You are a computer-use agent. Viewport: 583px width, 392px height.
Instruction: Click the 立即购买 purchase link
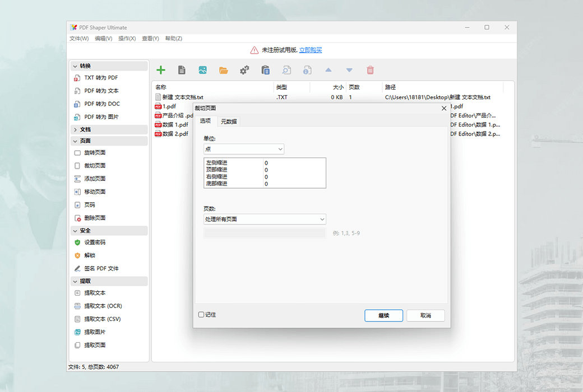coord(310,50)
